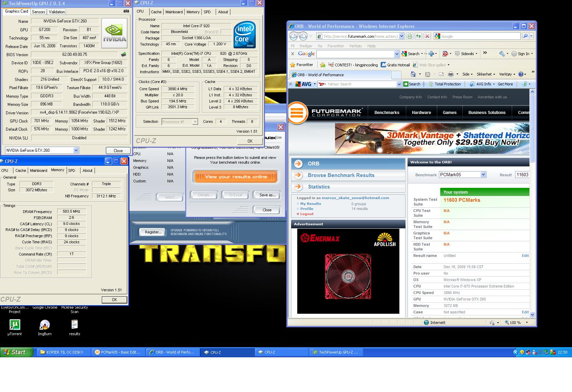Click the ORB arrow icon next to Statistics
This screenshot has width=572, height=392.
click(298, 186)
